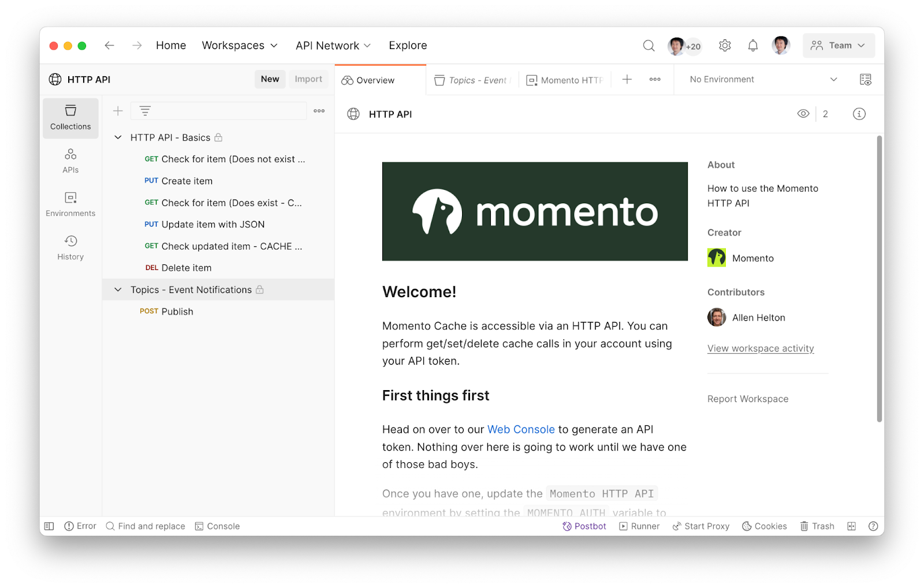
Task: Open the Environments sidebar panel
Action: pos(70,204)
